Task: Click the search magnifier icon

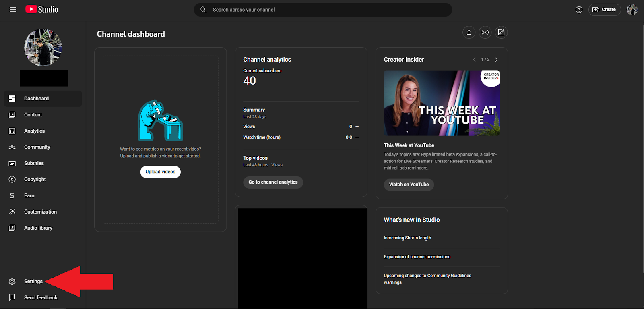Action: (x=203, y=10)
